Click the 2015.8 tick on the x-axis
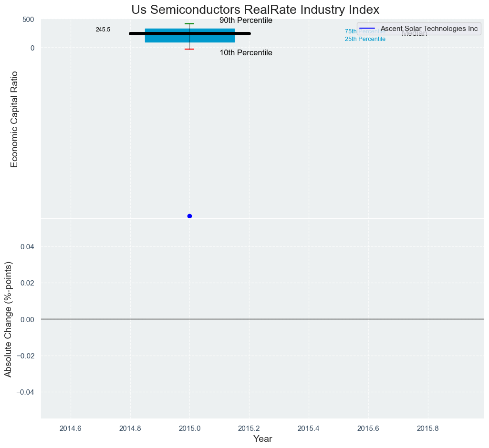Viewport: 489px width, 448px height. click(428, 428)
